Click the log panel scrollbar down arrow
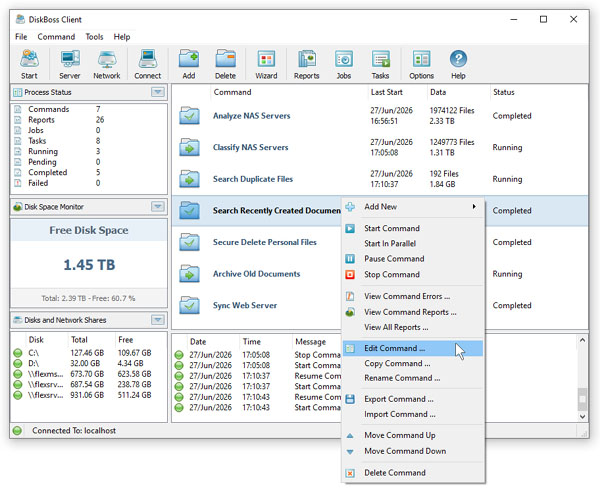This screenshot has height=488, width=600. 582,416
